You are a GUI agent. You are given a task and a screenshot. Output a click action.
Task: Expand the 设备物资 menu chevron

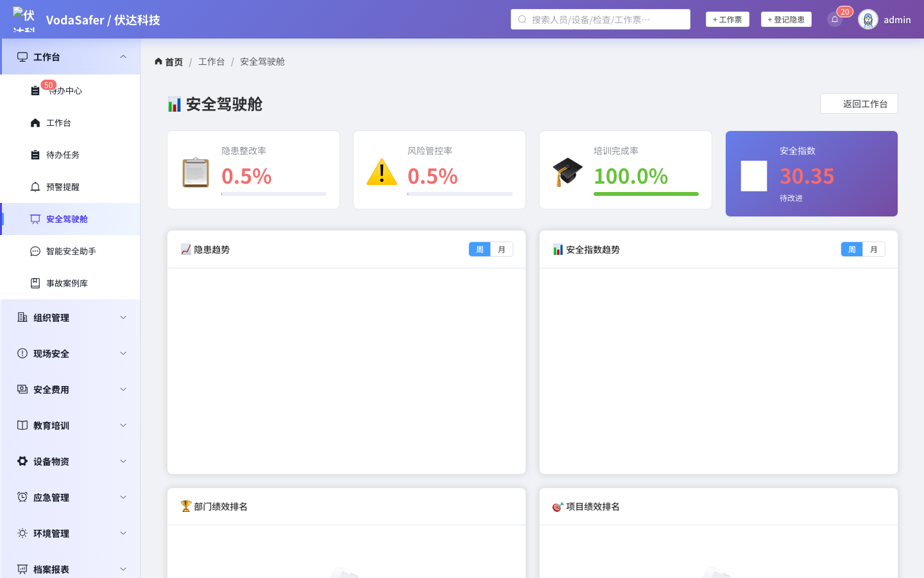click(123, 461)
